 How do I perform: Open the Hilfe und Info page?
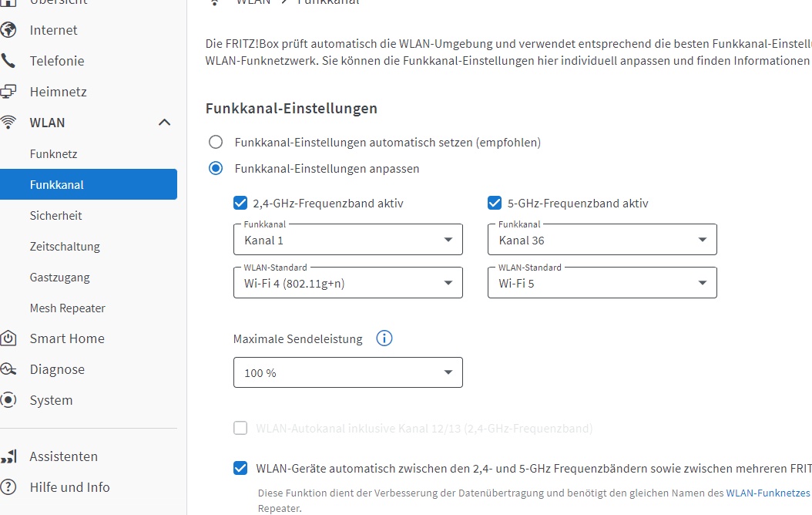click(x=70, y=487)
